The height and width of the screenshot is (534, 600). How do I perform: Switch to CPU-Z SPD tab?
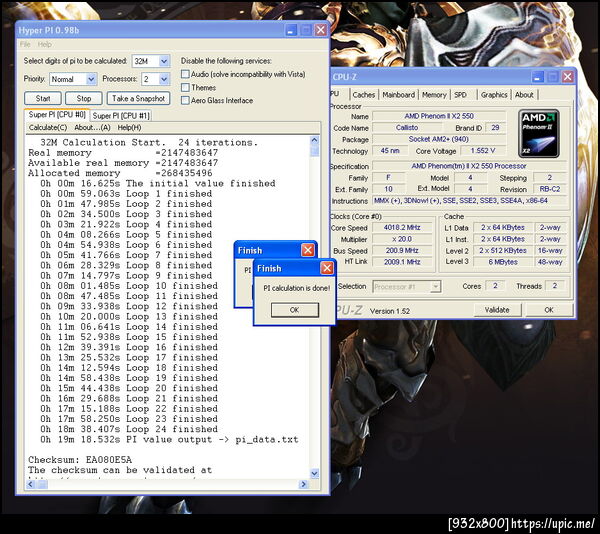(460, 95)
